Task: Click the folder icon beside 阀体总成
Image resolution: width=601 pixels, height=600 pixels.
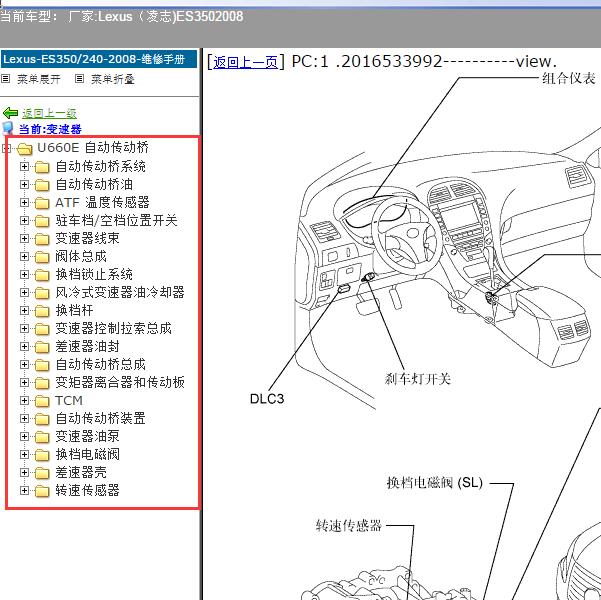Action: click(42, 257)
